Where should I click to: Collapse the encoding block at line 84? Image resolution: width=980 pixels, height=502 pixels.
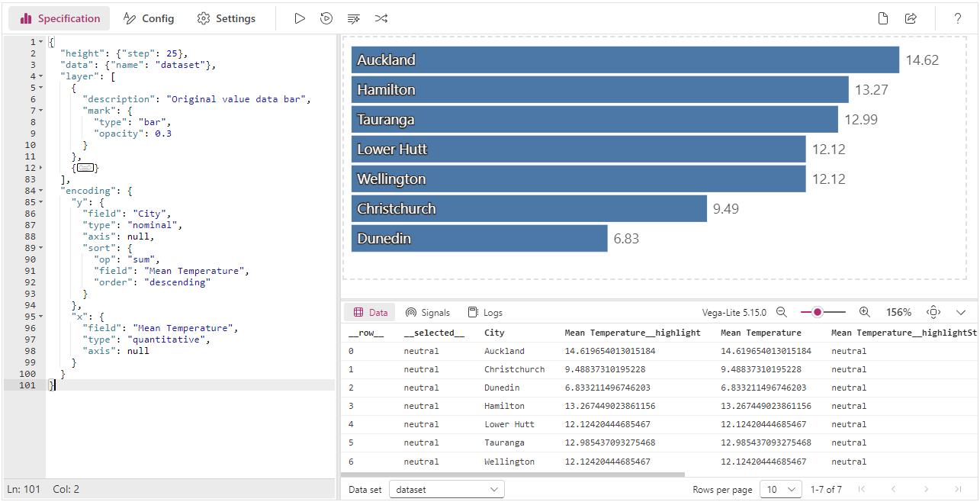pos(40,191)
